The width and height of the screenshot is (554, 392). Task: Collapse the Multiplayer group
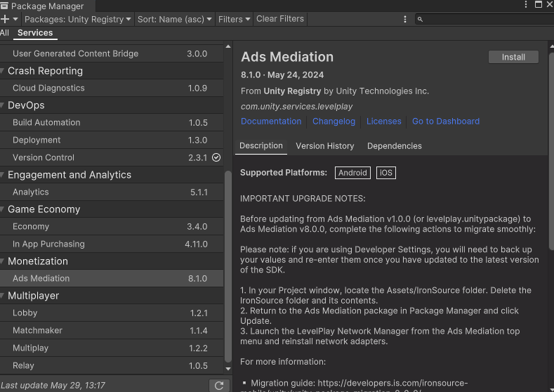coord(2,296)
